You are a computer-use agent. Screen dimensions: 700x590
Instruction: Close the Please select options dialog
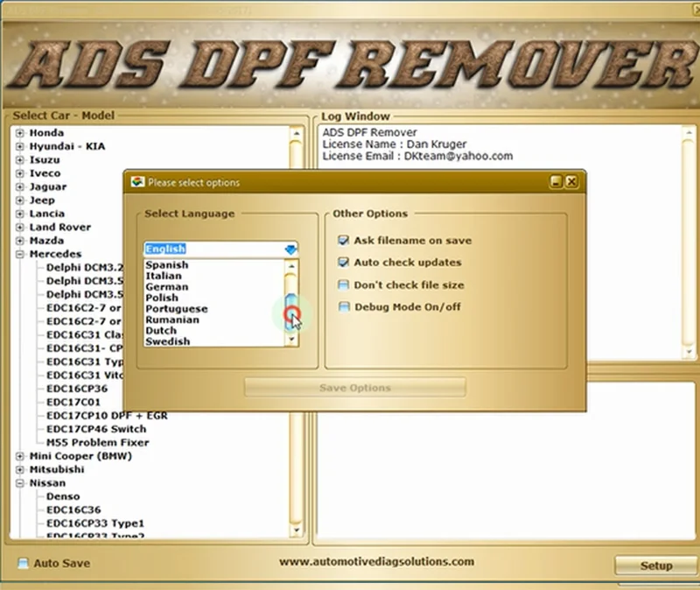(x=571, y=181)
